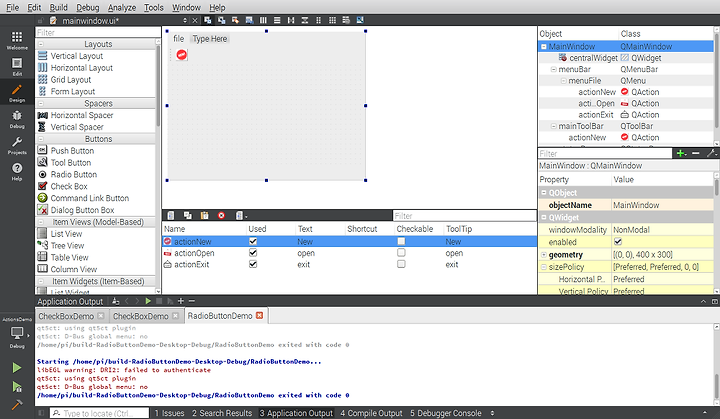Add dynamic property with green plus button
Image resolution: width=720 pixels, height=419 pixels.
[681, 153]
